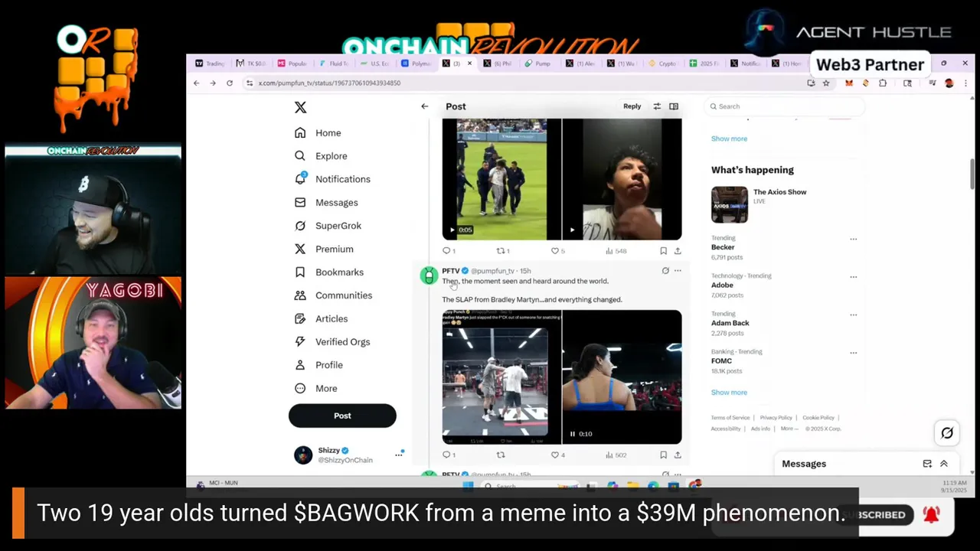Image resolution: width=980 pixels, height=551 pixels.
Task: Go back using Post header arrow
Action: pyautogui.click(x=424, y=106)
